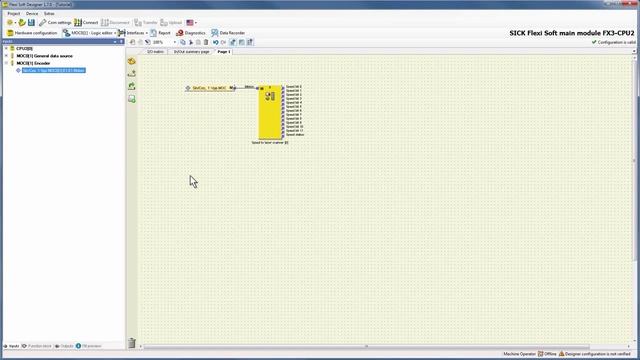The height and width of the screenshot is (360, 640).
Task: Click the trash bin icon at bottom
Action: click(131, 343)
